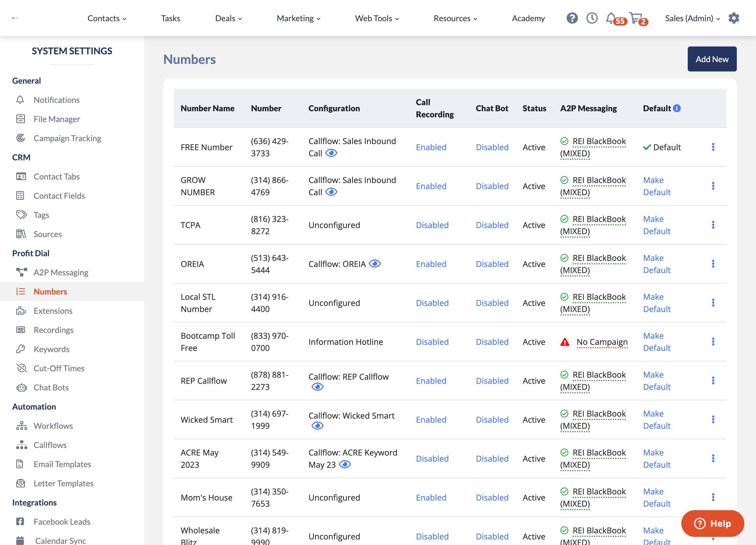
Task: Open three-dot menu for TCPA row
Action: pyautogui.click(x=713, y=225)
